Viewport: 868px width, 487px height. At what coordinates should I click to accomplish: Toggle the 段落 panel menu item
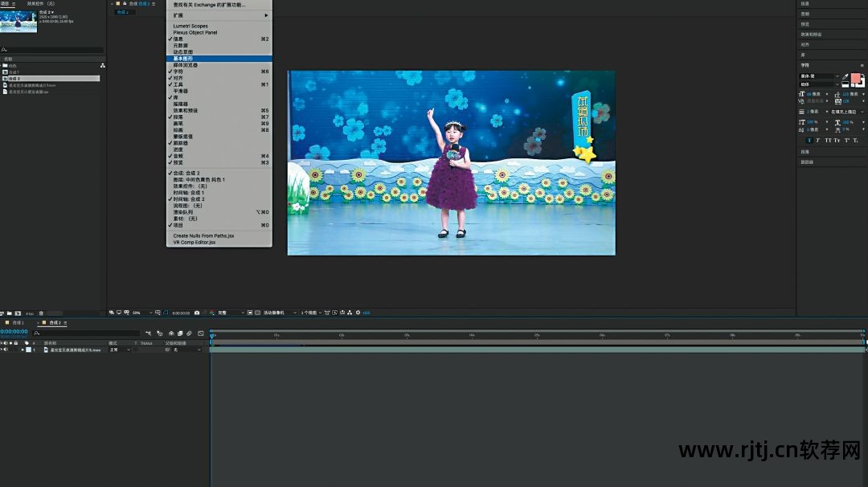[x=180, y=117]
